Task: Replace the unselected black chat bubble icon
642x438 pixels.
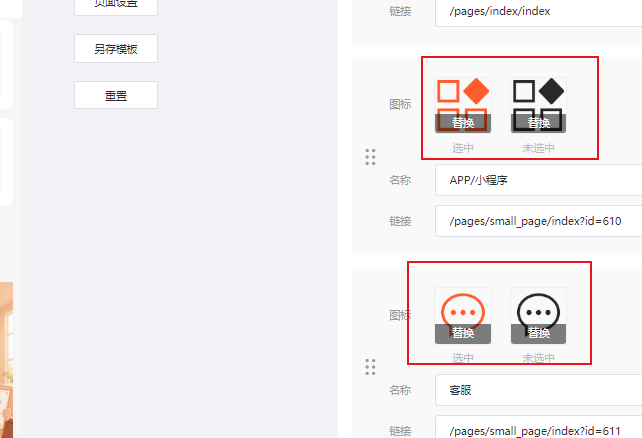Action: [x=538, y=333]
